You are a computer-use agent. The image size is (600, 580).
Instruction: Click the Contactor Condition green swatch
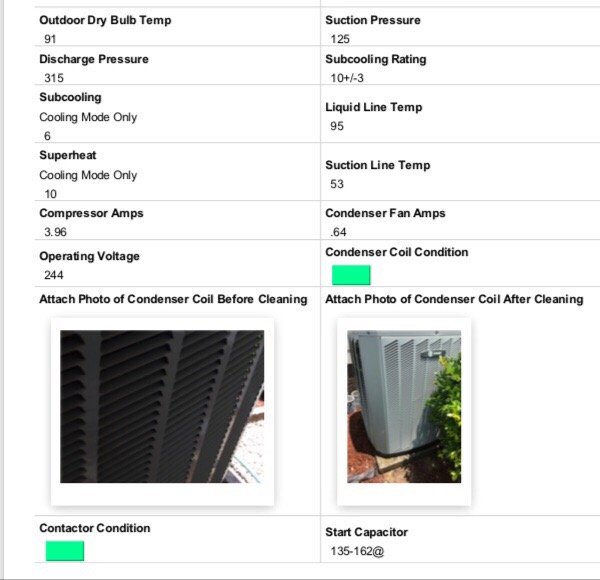click(65, 551)
